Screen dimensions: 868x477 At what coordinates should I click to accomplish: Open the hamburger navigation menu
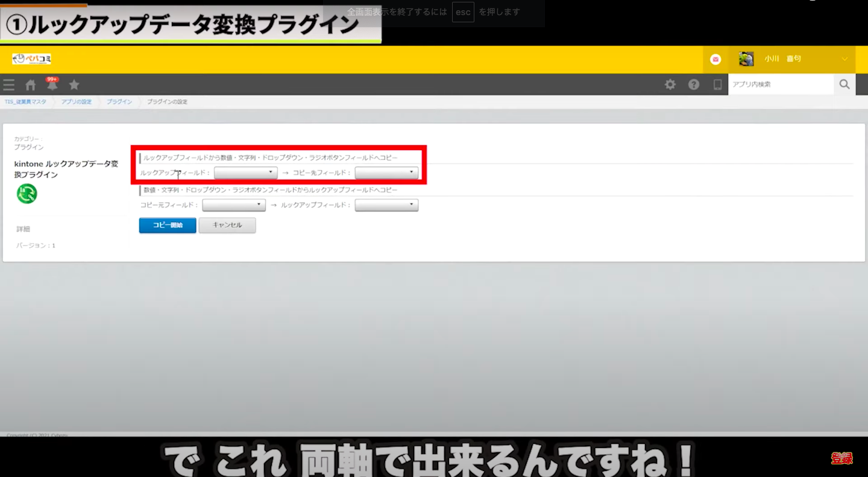(x=8, y=85)
